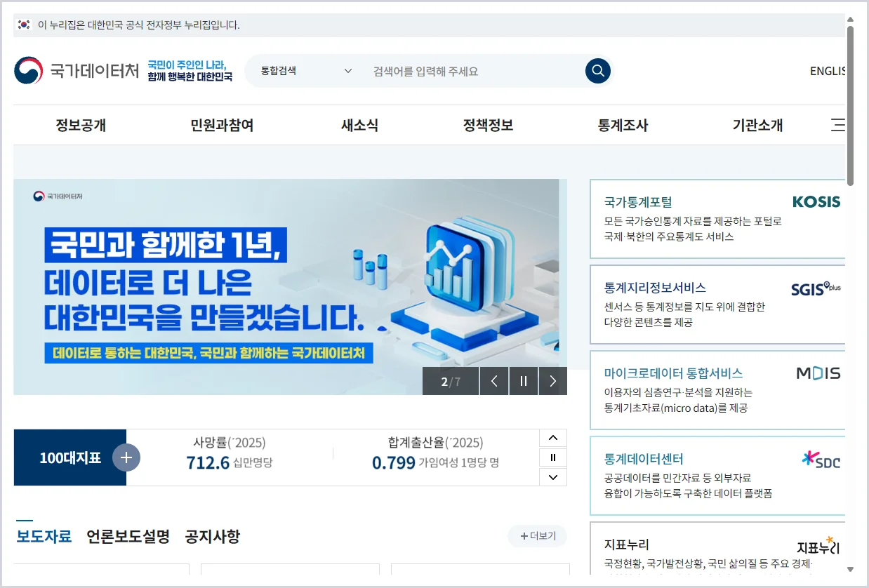Advance to next banner slide
Viewport: 869px width, 588px height.
tap(553, 381)
